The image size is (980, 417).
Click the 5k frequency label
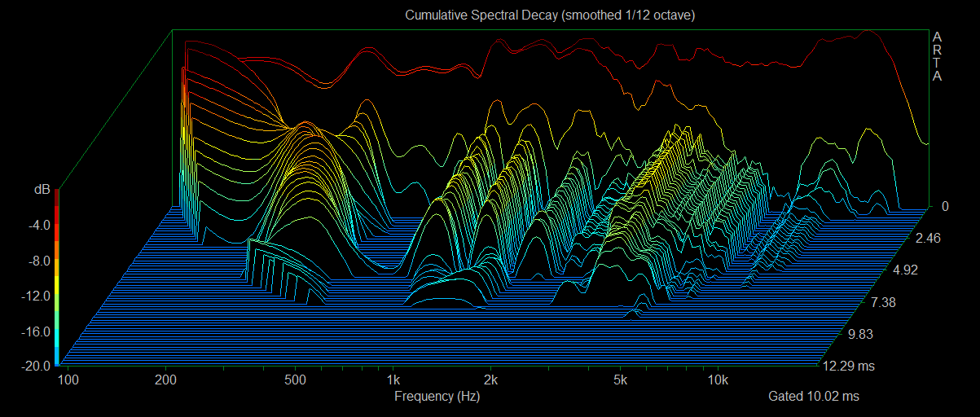620,380
